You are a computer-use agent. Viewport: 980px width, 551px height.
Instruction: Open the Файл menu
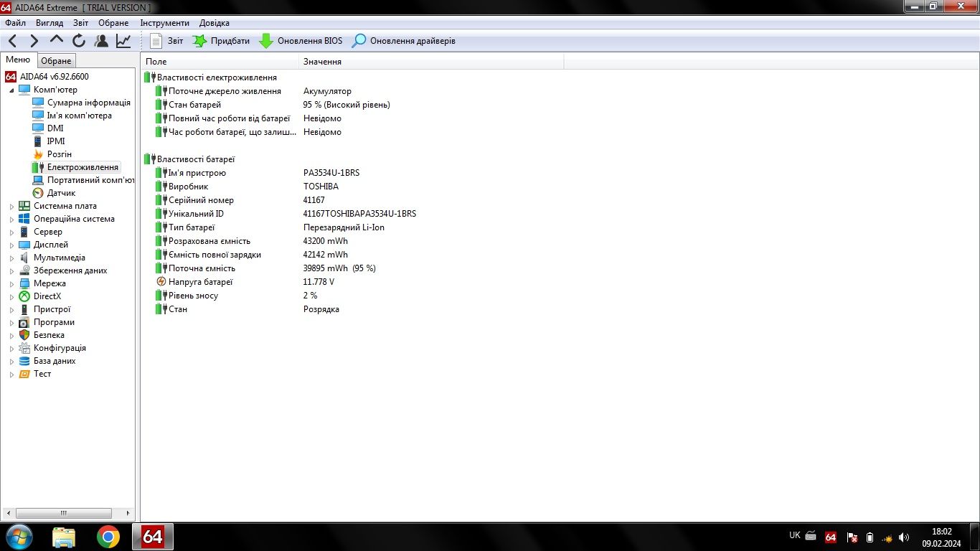15,23
